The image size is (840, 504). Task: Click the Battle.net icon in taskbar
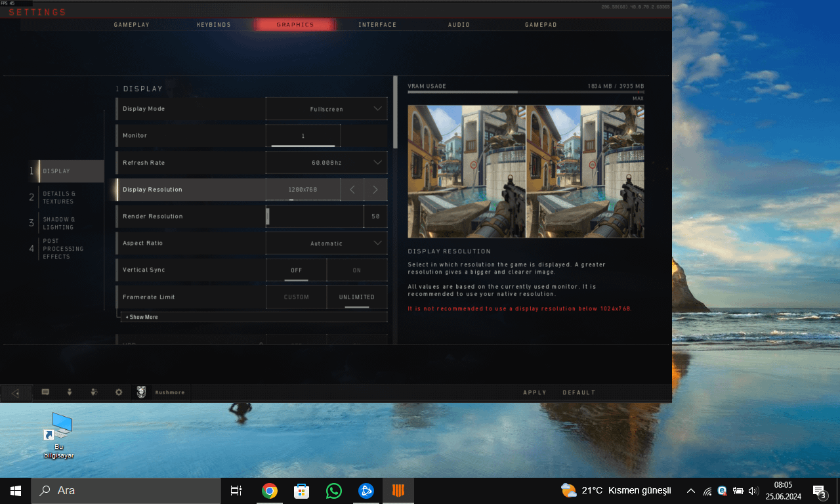[x=366, y=491]
